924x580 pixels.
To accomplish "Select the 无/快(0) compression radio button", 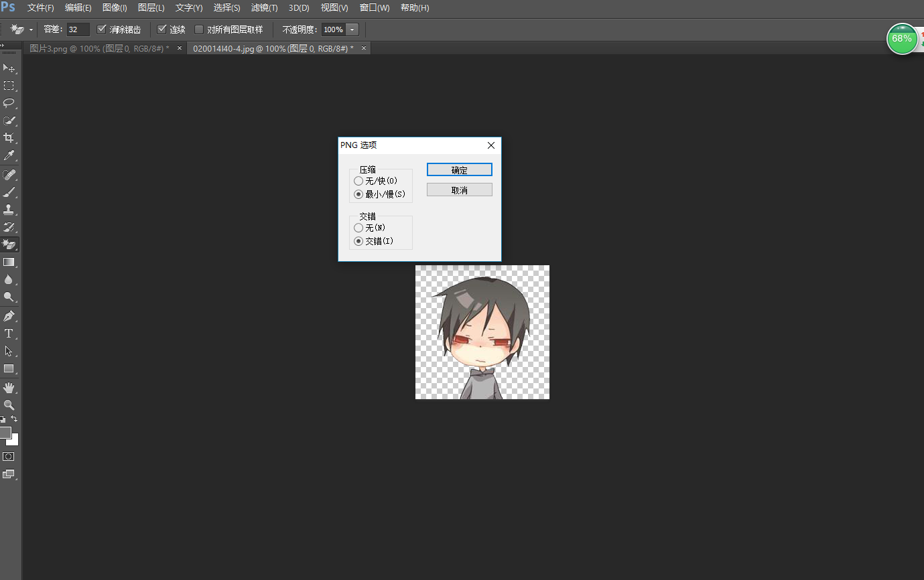I will click(358, 180).
